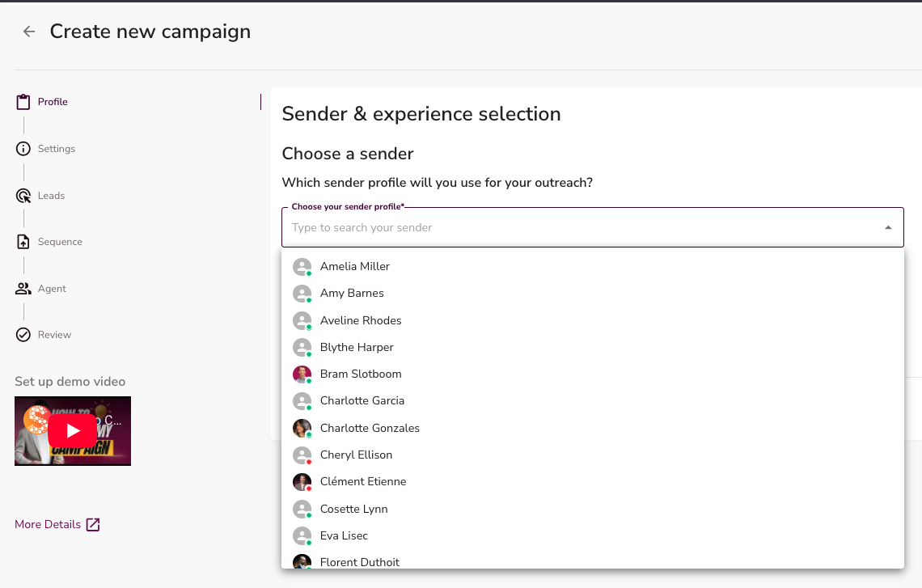Choose Cheryl Ellison from the list
This screenshot has height=588, width=922.
(356, 455)
